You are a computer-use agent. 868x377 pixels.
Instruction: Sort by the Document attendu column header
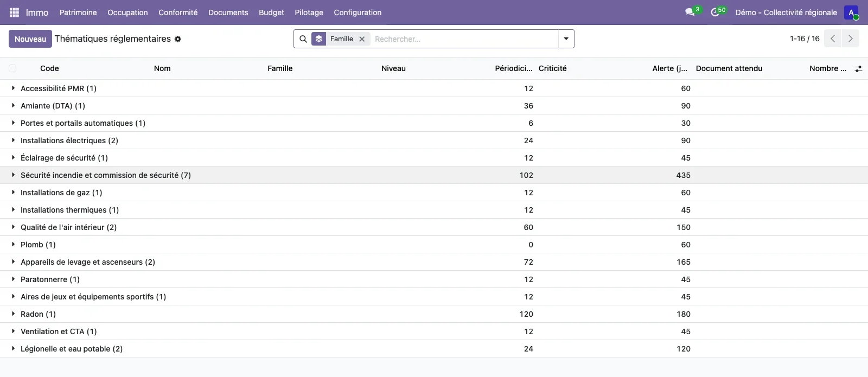[729, 68]
